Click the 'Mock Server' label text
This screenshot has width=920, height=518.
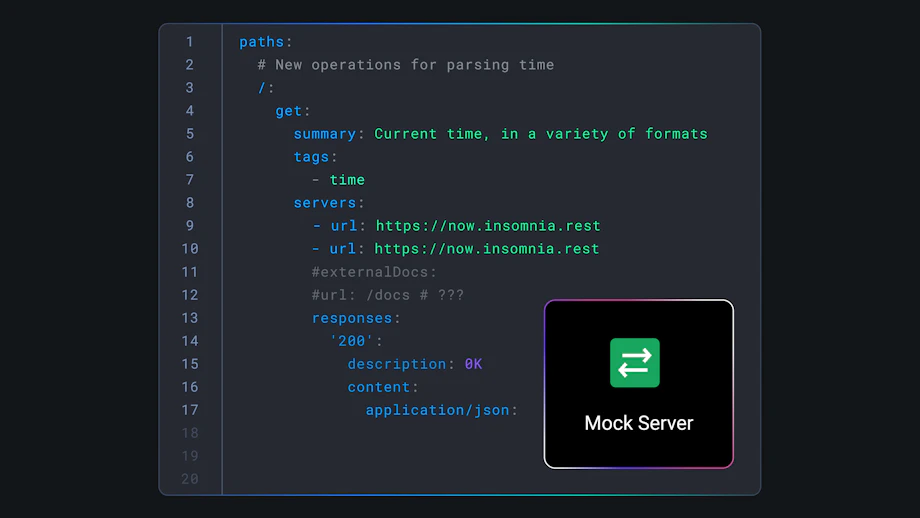(638, 423)
